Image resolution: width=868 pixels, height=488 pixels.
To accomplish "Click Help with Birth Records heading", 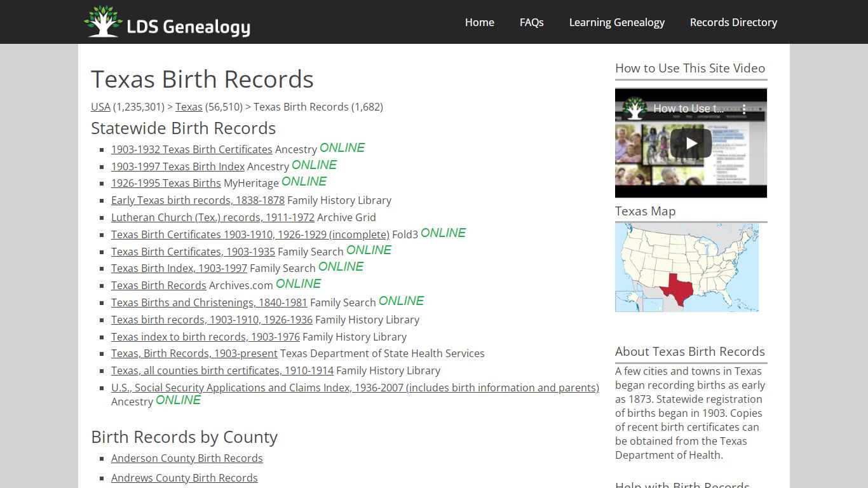I will (x=682, y=485).
